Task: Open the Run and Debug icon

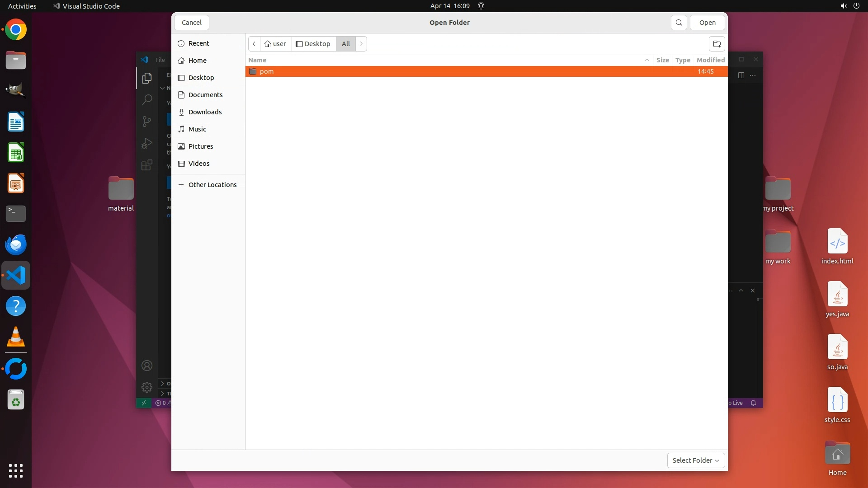Action: [x=146, y=143]
